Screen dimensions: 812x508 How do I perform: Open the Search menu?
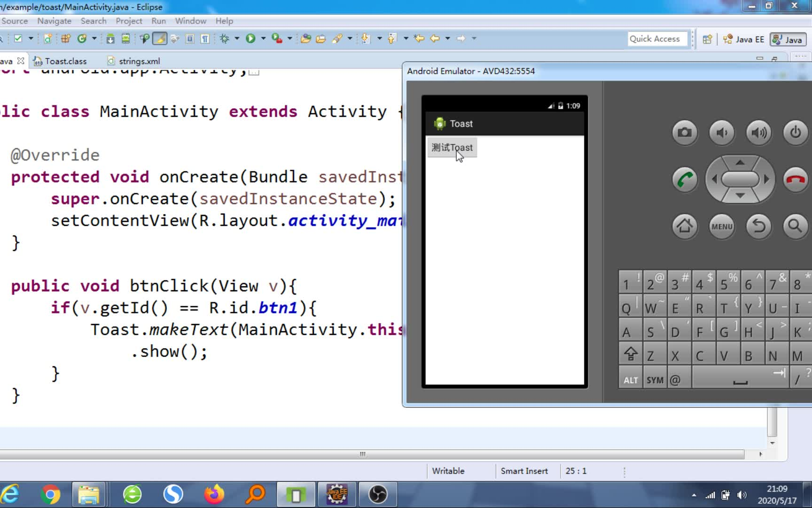click(x=94, y=21)
